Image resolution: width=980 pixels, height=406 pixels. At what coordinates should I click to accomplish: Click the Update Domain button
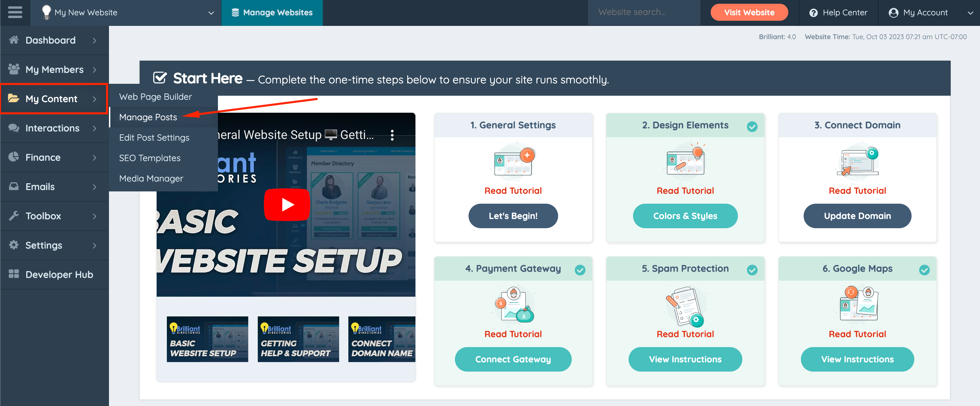pos(857,216)
